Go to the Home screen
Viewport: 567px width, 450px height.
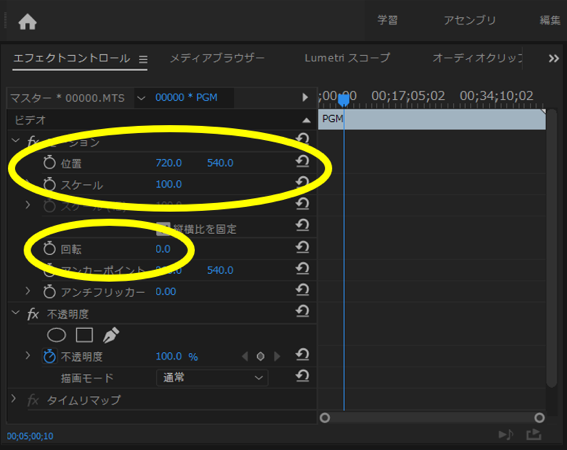[x=27, y=22]
